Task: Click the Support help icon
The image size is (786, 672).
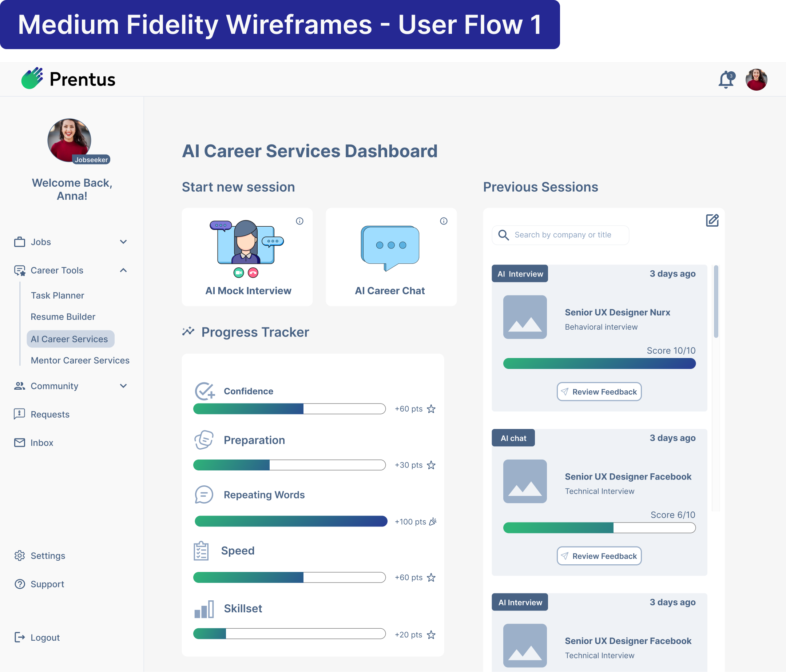Action: tap(19, 584)
